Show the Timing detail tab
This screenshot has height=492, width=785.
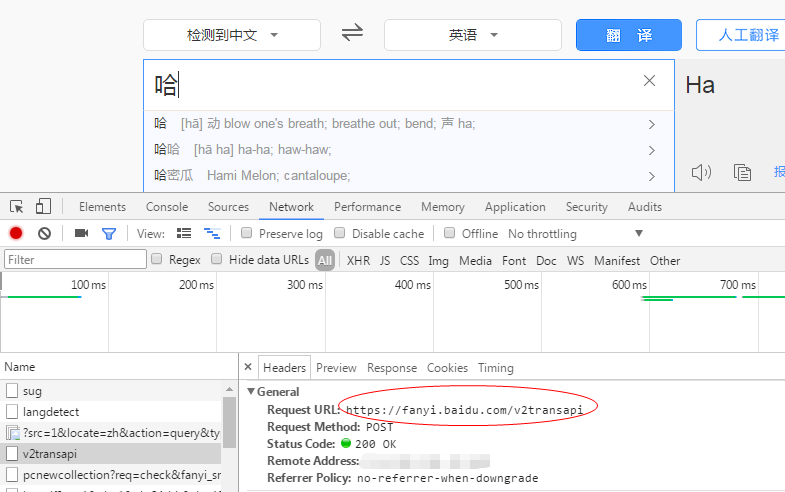(496, 368)
